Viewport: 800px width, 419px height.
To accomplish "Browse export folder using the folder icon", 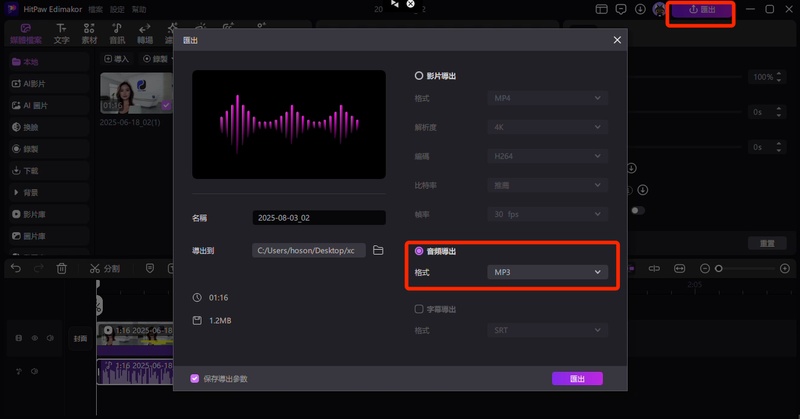I will 378,250.
